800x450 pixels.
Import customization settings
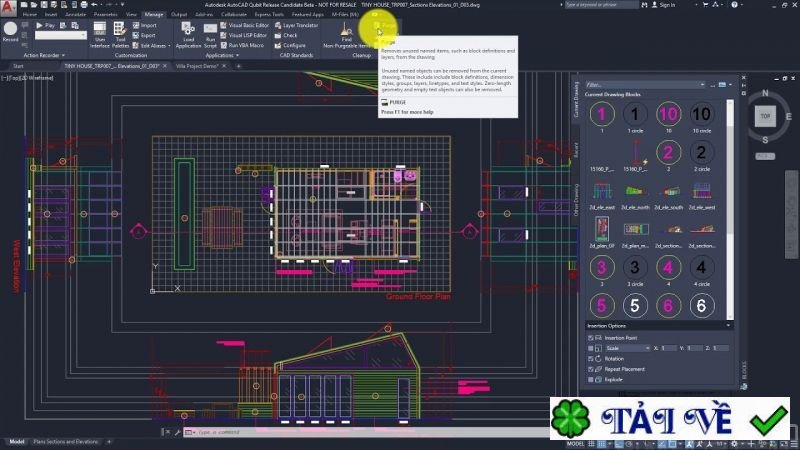[x=145, y=25]
